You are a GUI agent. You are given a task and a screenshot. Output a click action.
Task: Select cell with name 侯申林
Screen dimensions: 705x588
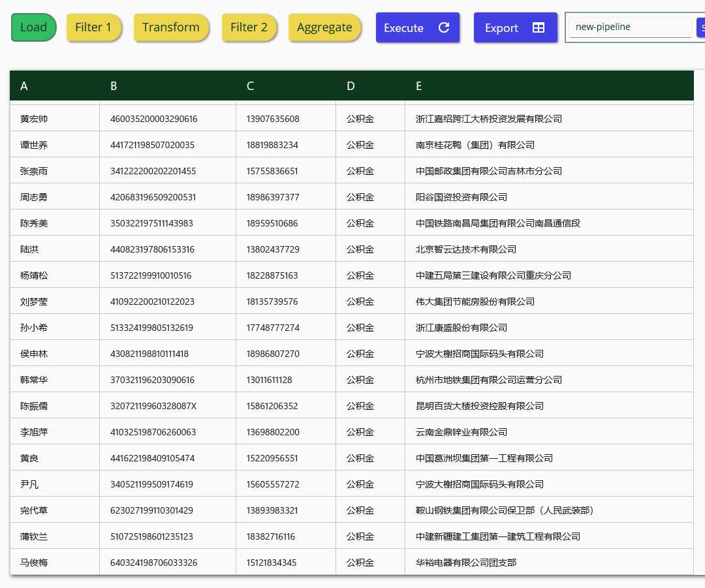[55, 353]
